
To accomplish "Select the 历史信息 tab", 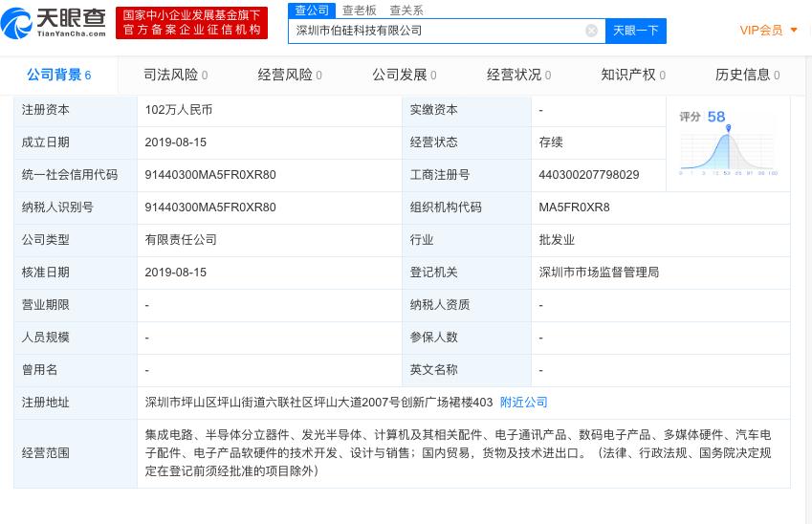I will pos(748,75).
